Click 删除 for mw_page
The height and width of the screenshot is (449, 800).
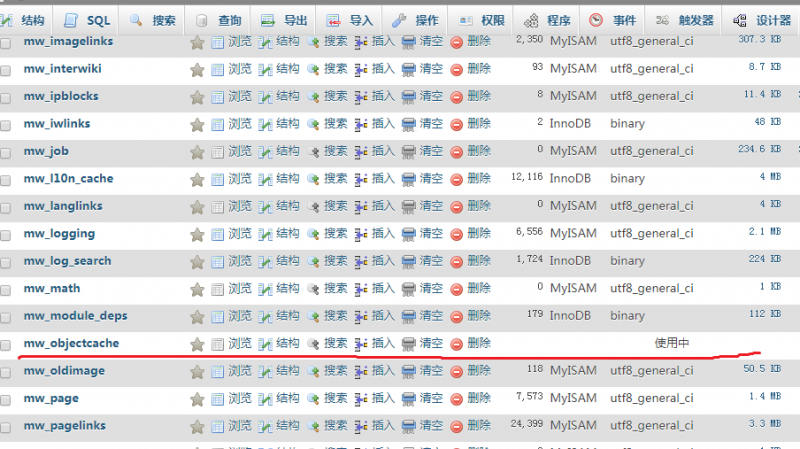479,398
